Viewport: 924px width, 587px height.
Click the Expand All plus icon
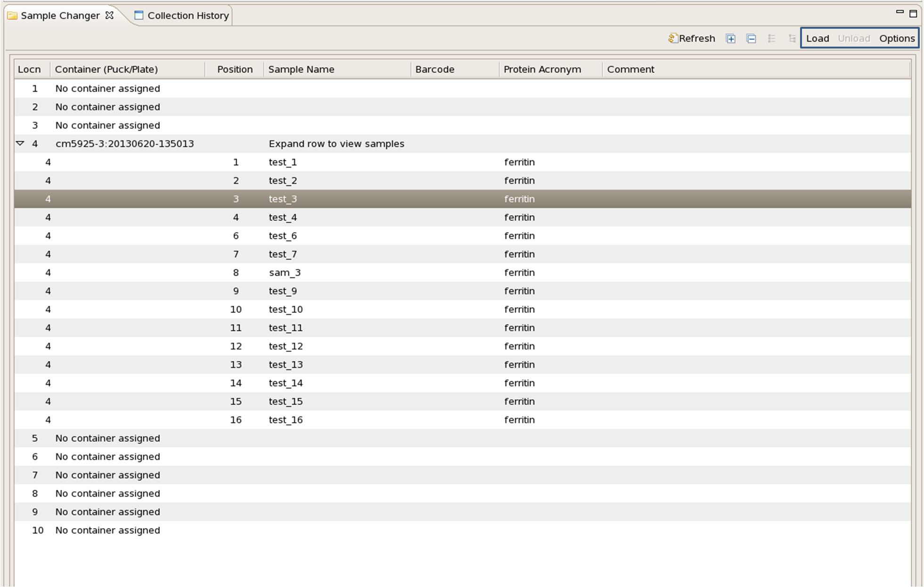pyautogui.click(x=730, y=39)
